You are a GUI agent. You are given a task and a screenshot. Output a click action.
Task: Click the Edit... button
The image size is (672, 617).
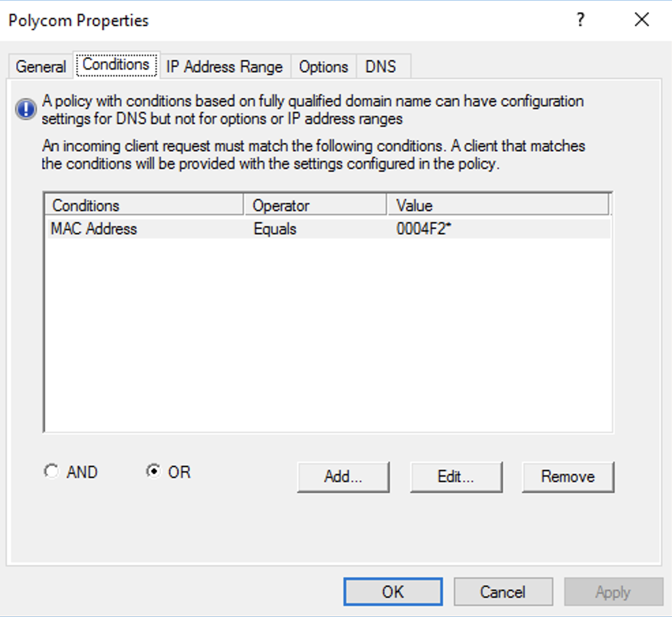pos(456,477)
